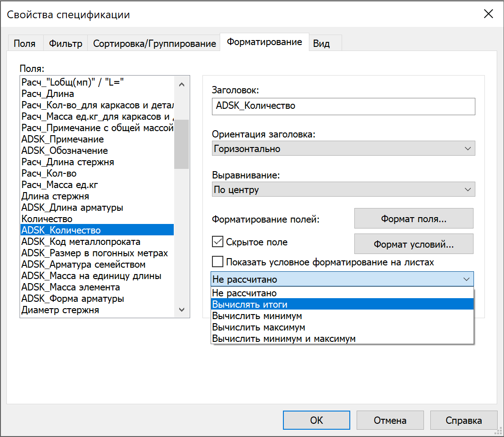Viewport: 504px width, 437px height.
Task: Go to the Фильтр tab
Action: coord(66,44)
